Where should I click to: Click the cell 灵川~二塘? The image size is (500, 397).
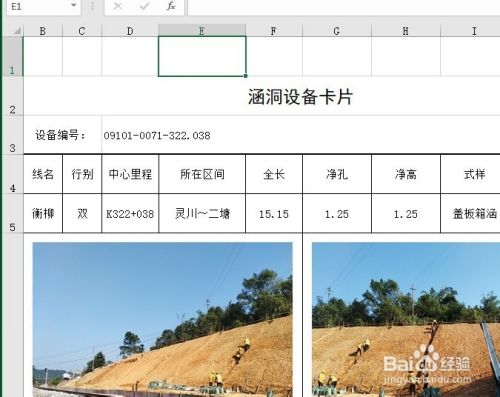point(202,213)
